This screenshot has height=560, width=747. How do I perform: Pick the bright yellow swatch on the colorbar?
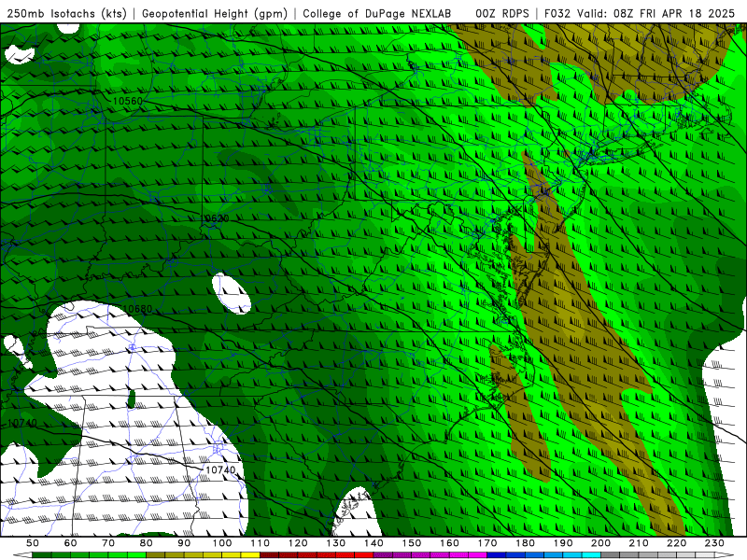point(250,555)
